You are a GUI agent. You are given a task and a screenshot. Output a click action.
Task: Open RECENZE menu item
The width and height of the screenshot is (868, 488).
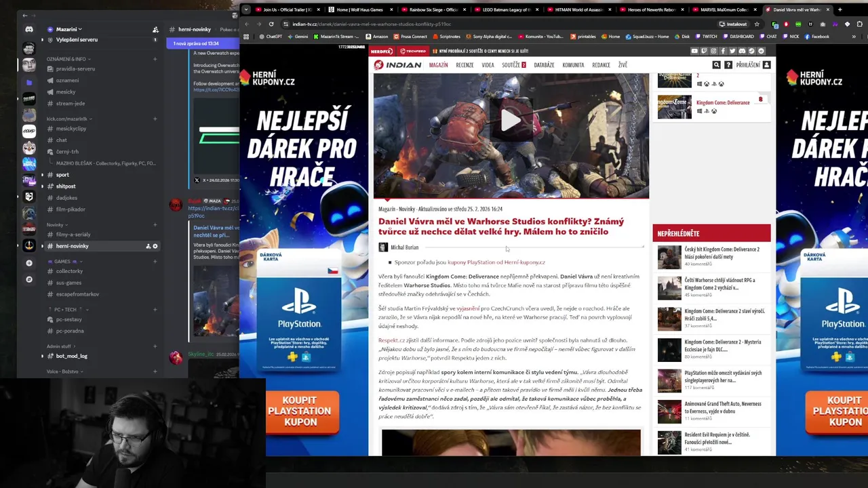pyautogui.click(x=465, y=65)
